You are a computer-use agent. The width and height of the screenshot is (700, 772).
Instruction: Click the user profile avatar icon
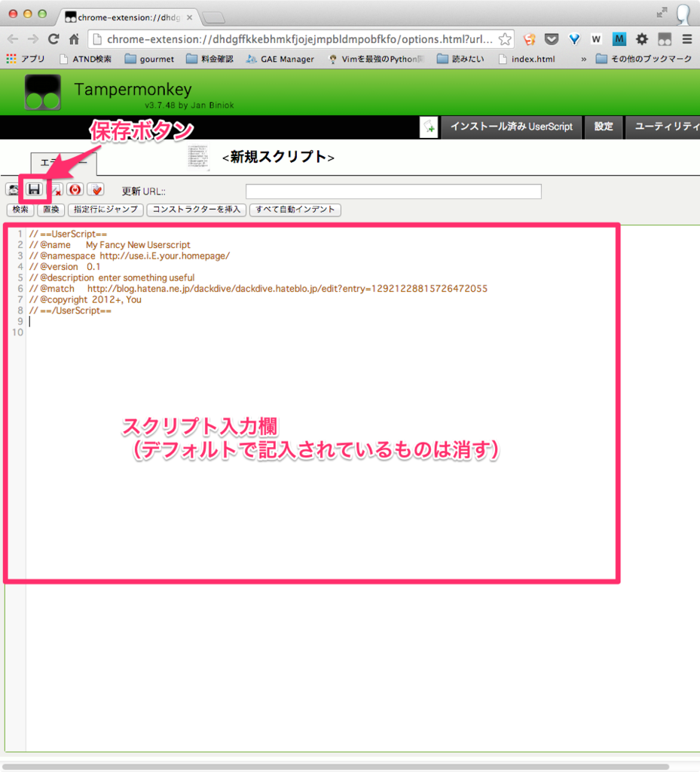coord(683,14)
